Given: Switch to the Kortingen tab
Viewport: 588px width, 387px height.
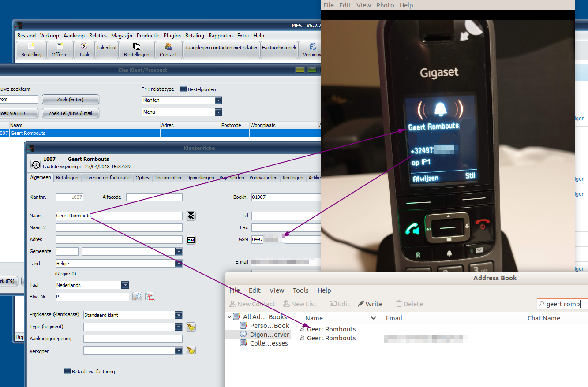Looking at the screenshot, I should point(293,178).
